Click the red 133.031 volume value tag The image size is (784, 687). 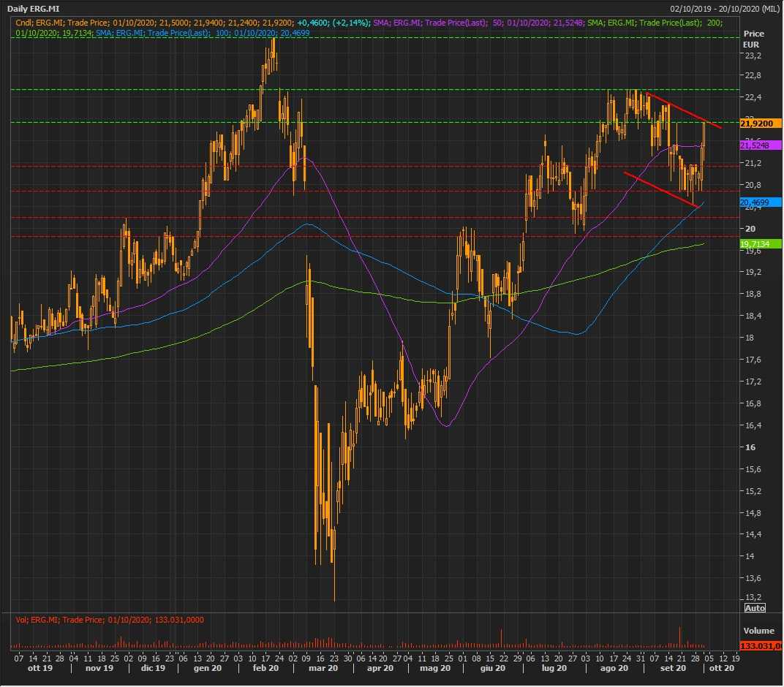coord(761,646)
